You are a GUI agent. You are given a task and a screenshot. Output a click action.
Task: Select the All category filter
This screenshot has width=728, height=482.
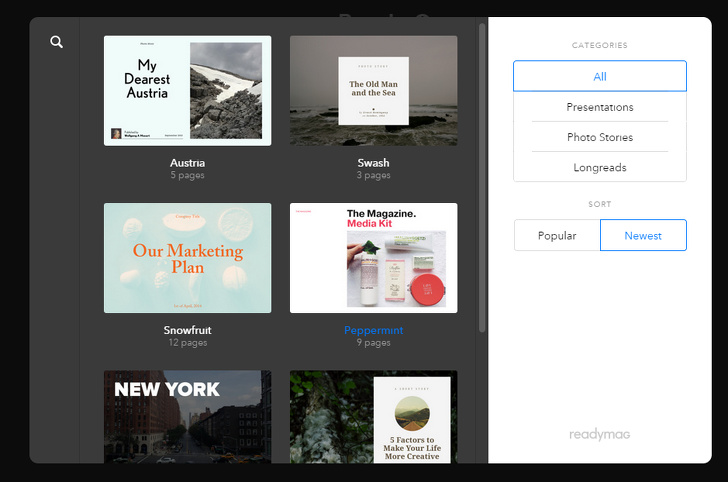(x=599, y=77)
